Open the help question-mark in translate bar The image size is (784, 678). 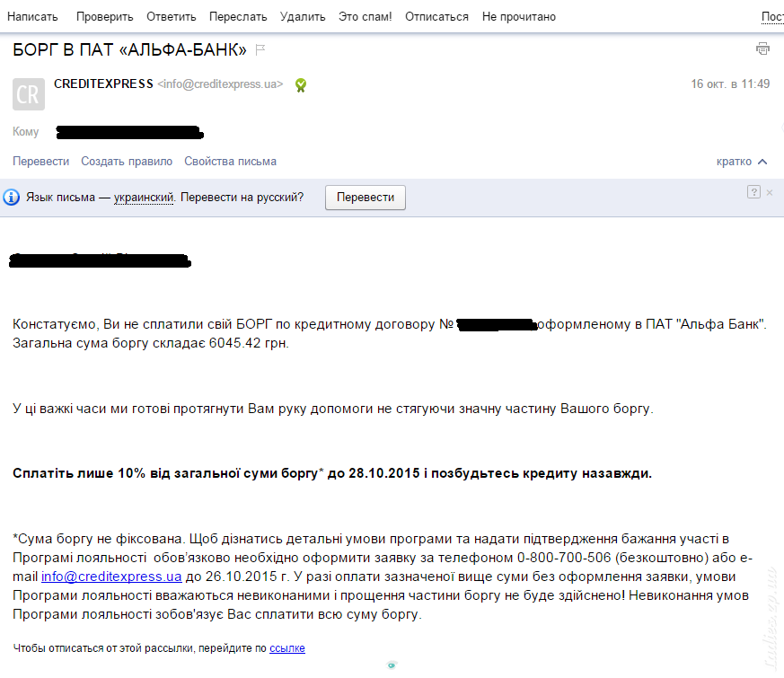coord(753,192)
